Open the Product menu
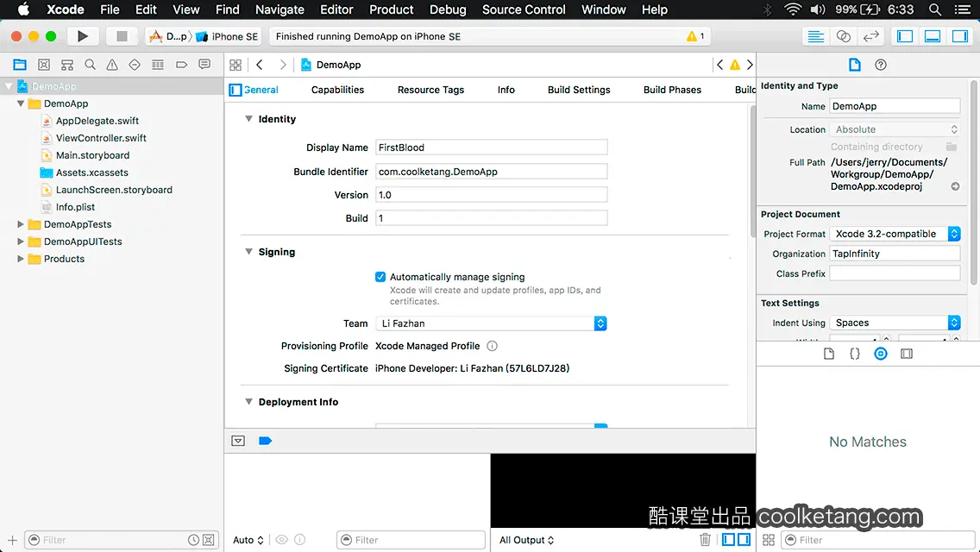This screenshot has width=980, height=552. (x=392, y=9)
